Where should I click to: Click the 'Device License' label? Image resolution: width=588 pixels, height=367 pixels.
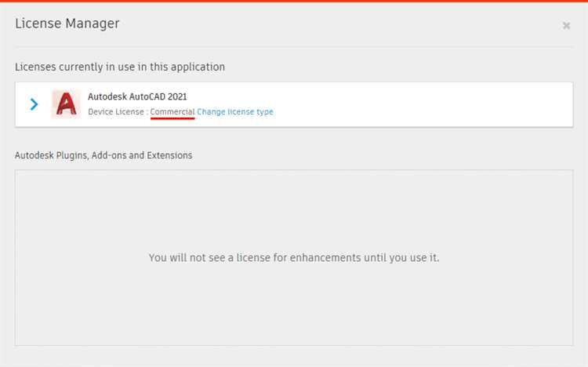(116, 112)
